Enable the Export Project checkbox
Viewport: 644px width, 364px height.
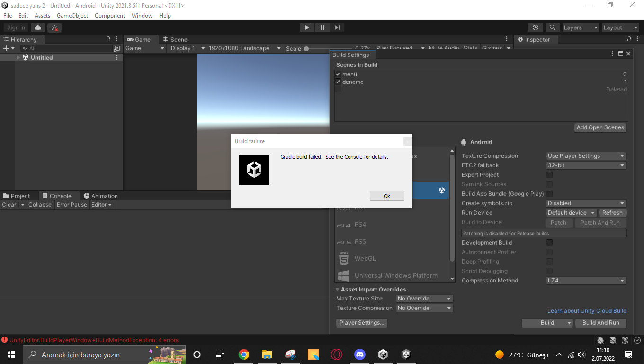click(x=549, y=175)
